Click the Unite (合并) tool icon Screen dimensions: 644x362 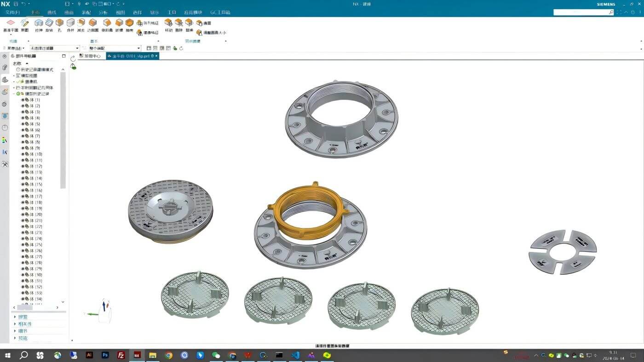pos(70,23)
